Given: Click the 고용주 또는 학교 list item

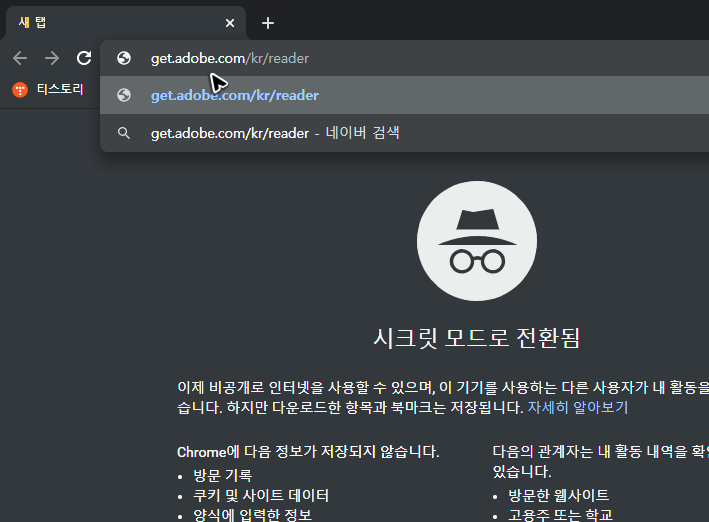Looking at the screenshot, I should click(x=560, y=515).
